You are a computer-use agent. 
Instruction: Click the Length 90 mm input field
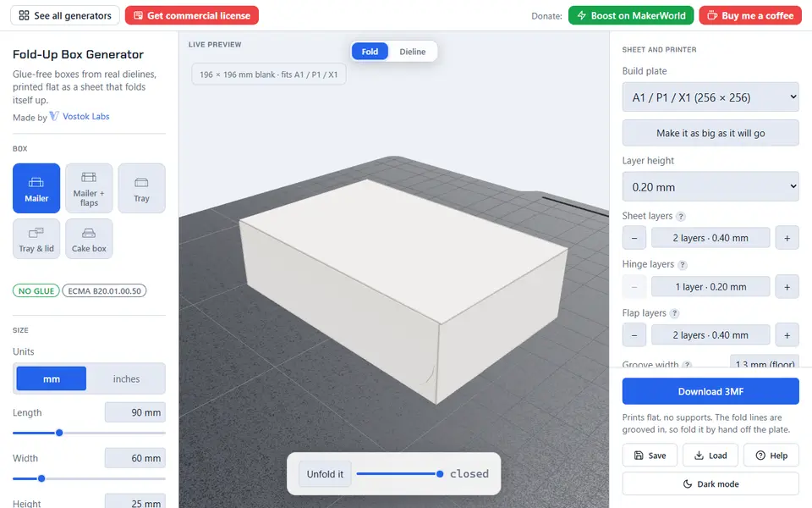click(135, 412)
